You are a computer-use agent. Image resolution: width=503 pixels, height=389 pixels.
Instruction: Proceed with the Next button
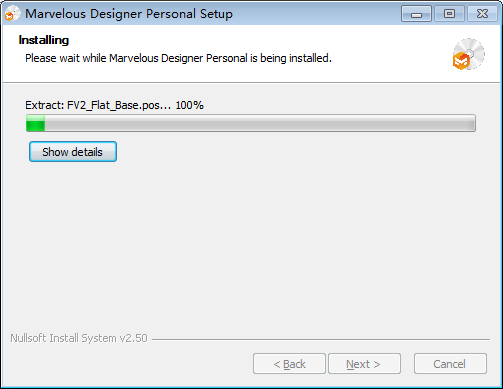(x=364, y=364)
